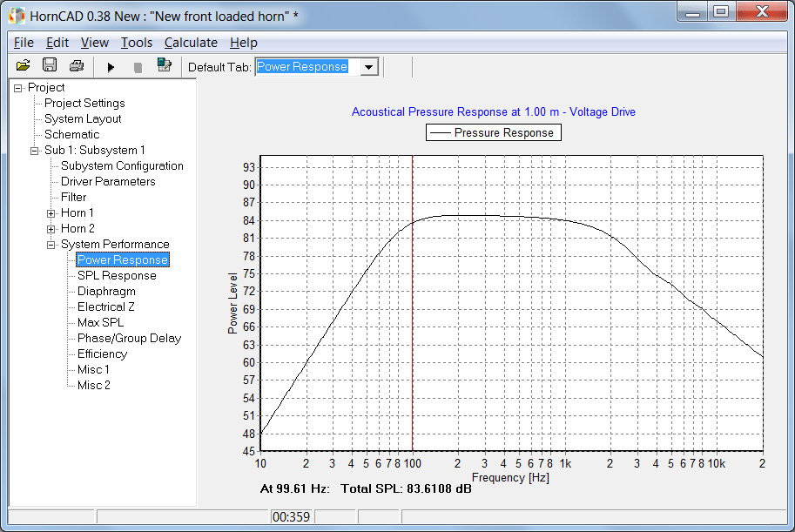
Task: Minimize the HornCAD window
Action: pos(692,11)
